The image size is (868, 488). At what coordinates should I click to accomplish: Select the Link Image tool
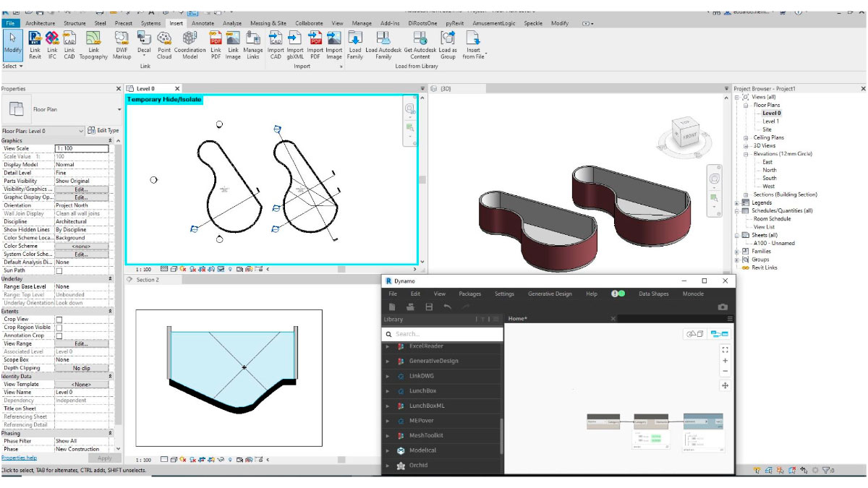pyautogui.click(x=233, y=44)
